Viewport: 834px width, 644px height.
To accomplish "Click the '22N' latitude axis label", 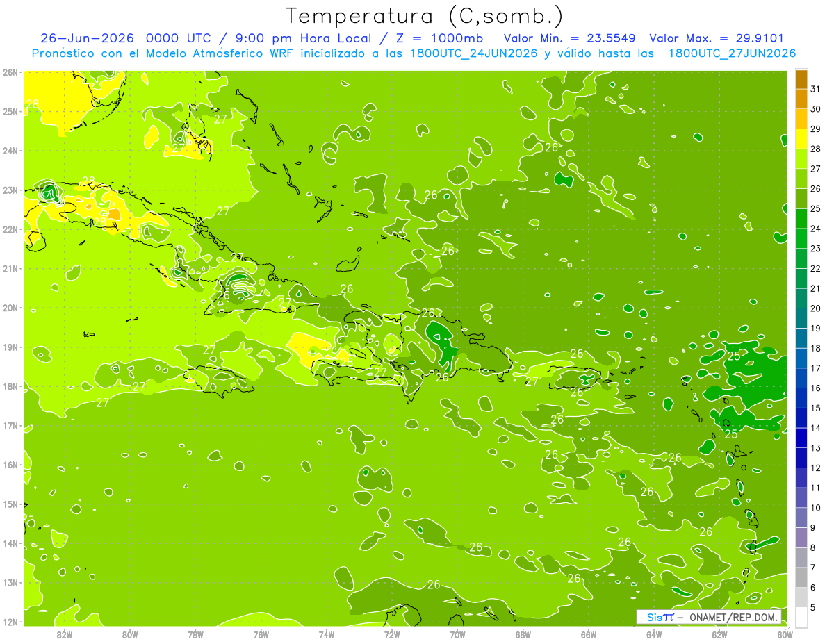I will click(10, 229).
